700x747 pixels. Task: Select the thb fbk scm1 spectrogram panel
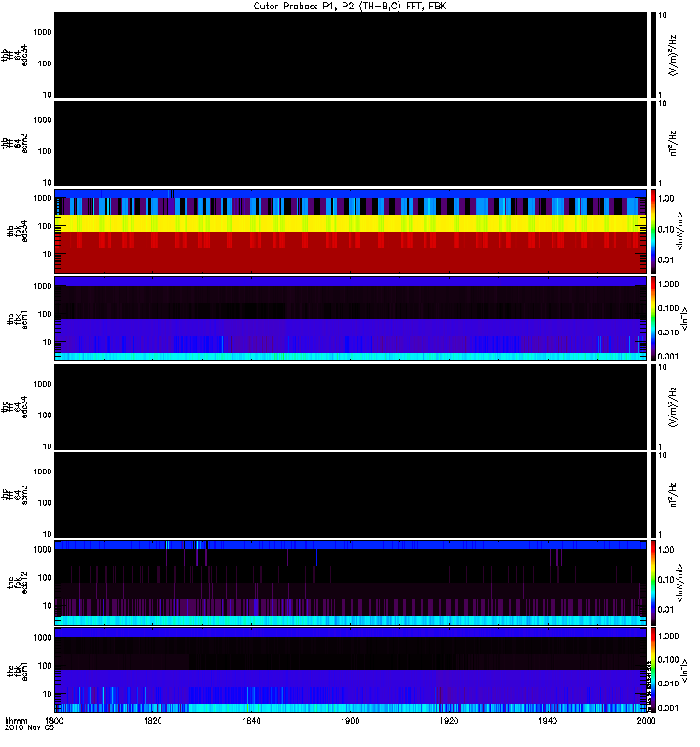pyautogui.click(x=350, y=318)
